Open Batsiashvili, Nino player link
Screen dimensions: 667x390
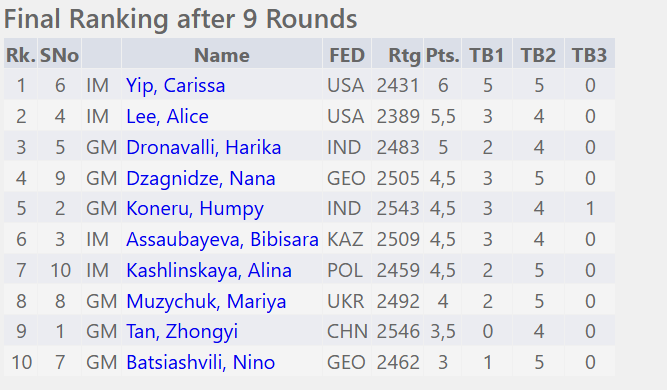tap(200, 362)
